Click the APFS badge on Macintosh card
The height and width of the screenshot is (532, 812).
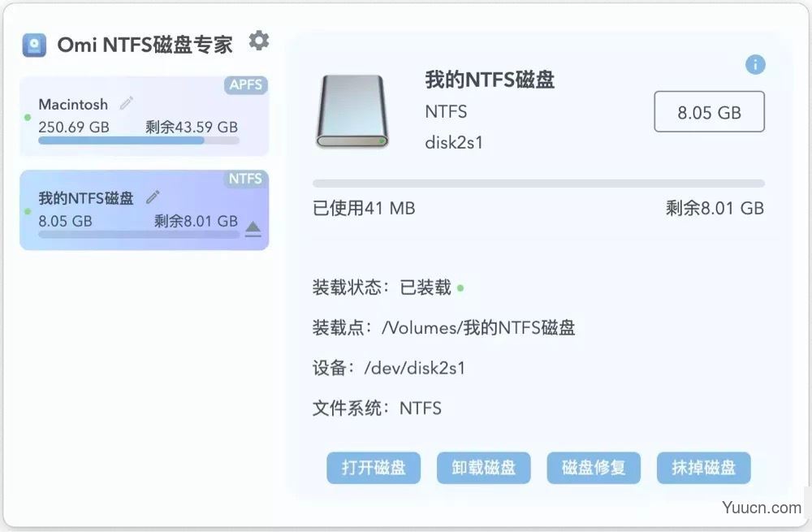coord(246,84)
